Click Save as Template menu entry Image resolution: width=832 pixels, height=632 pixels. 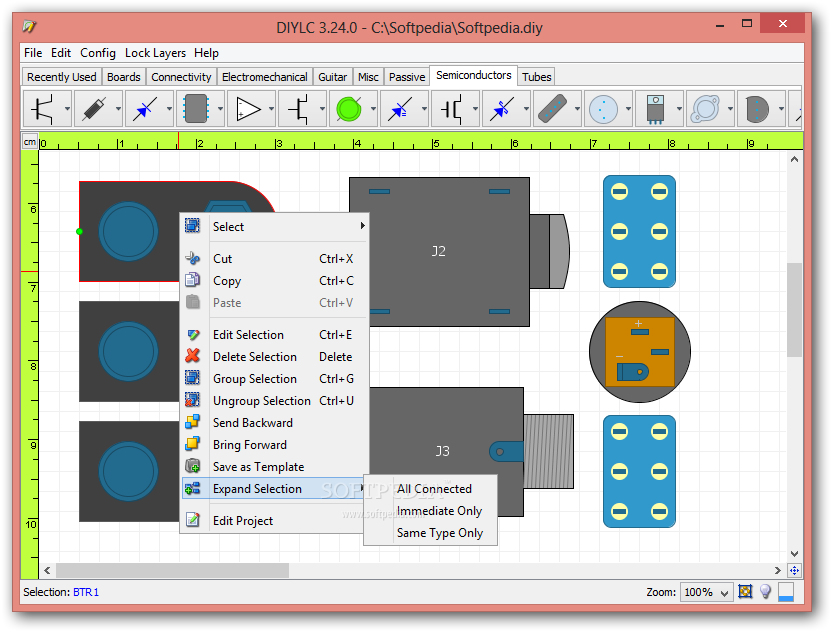pos(274,467)
